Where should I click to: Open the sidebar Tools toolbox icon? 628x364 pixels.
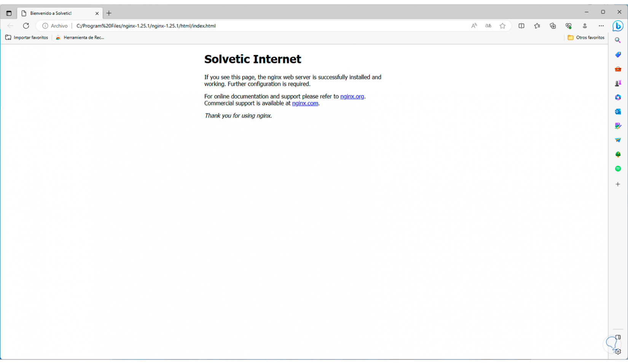618,69
